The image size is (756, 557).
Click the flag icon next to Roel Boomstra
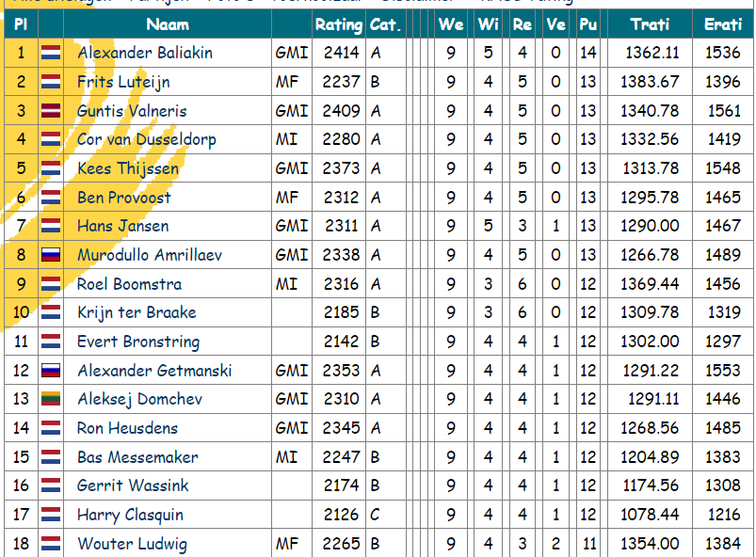pyautogui.click(x=51, y=283)
